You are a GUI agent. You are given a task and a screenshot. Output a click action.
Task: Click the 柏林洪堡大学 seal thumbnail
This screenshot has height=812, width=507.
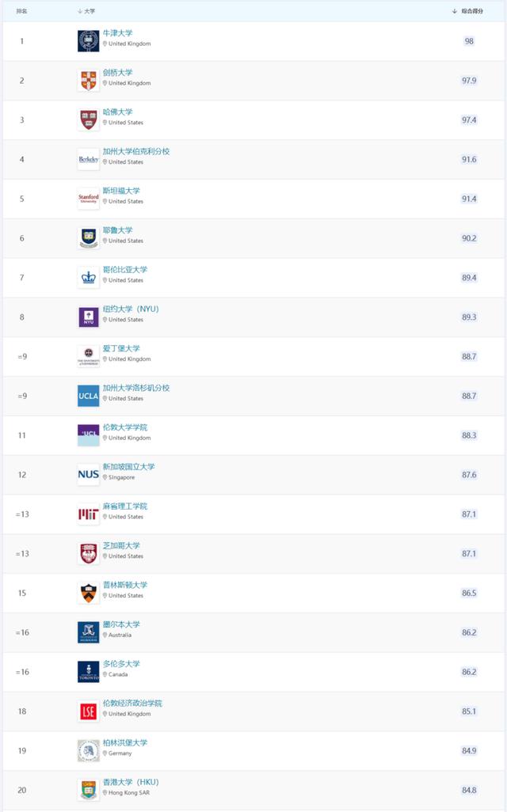tap(89, 750)
